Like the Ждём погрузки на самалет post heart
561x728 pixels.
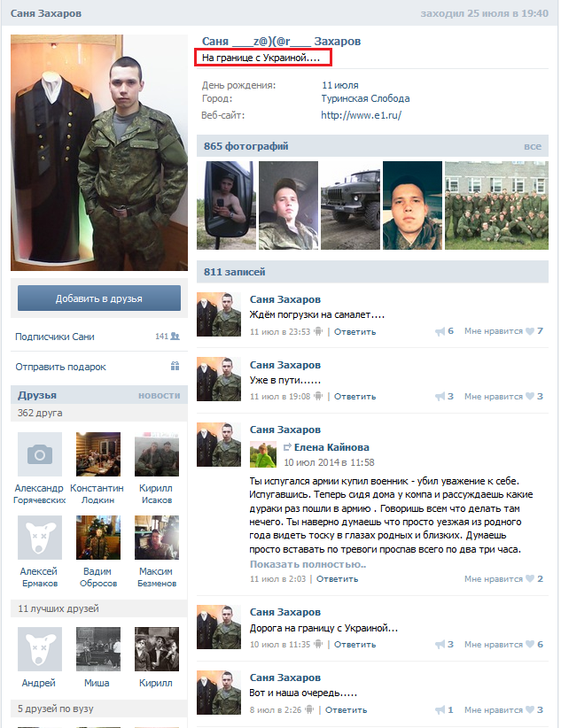point(530,331)
